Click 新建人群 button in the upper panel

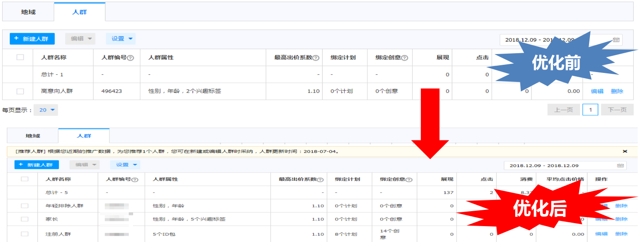coord(32,39)
